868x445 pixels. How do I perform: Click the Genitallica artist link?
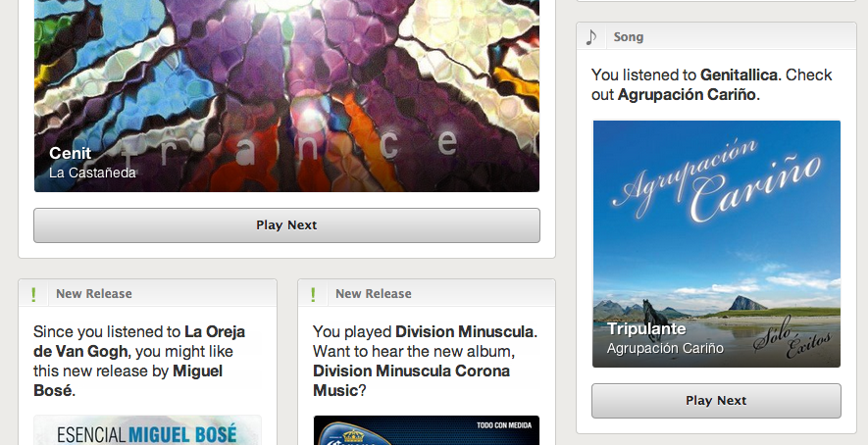coord(739,74)
